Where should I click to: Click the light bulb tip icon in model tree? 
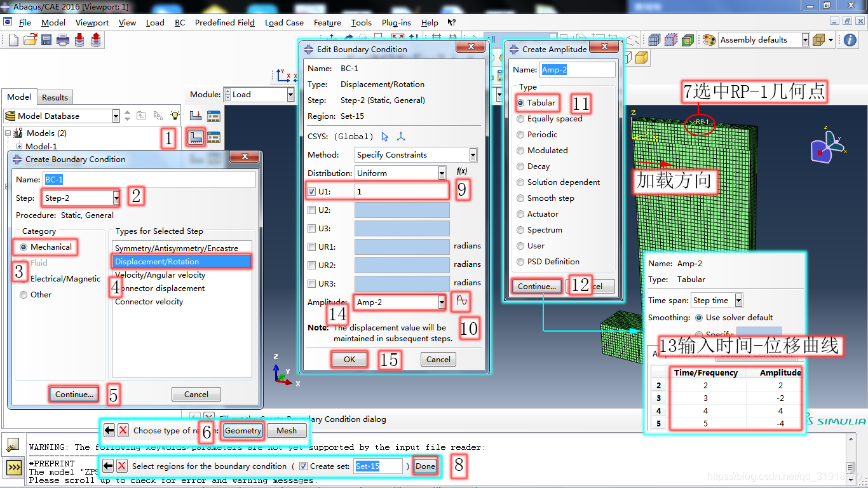(175, 116)
